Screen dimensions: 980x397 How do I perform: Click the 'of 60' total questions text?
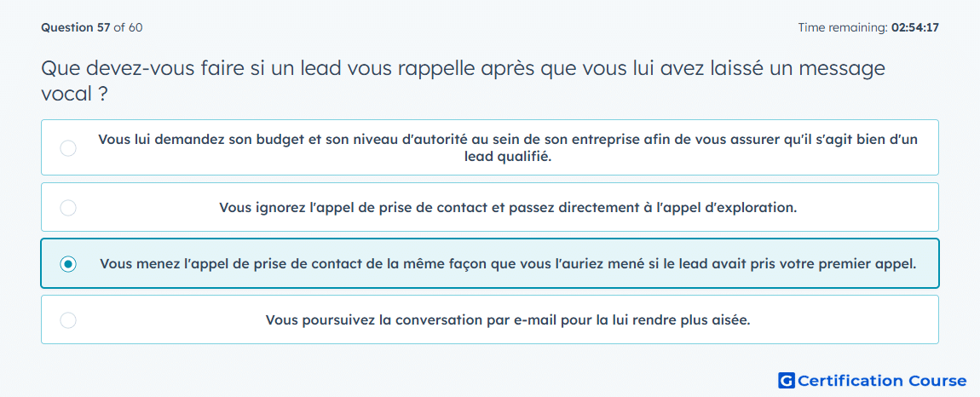pyautogui.click(x=128, y=27)
